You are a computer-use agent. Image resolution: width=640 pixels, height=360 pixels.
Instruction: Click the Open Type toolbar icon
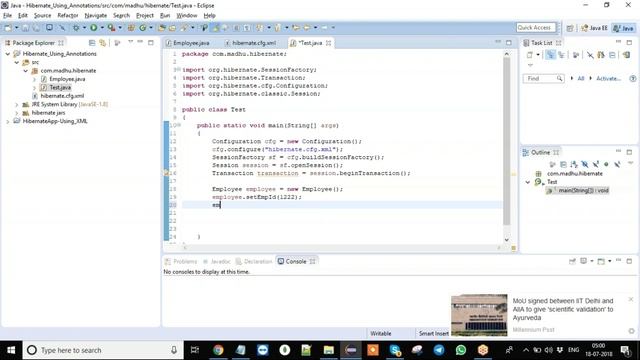point(162,28)
